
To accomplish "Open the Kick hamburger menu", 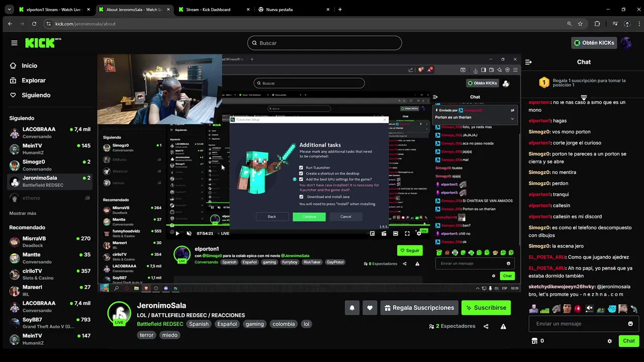I will [14, 43].
